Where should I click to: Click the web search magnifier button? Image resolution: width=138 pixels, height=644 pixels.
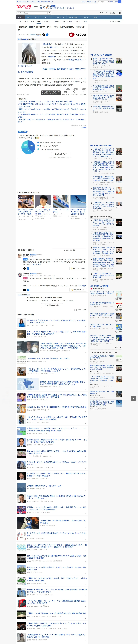(x=120, y=2)
